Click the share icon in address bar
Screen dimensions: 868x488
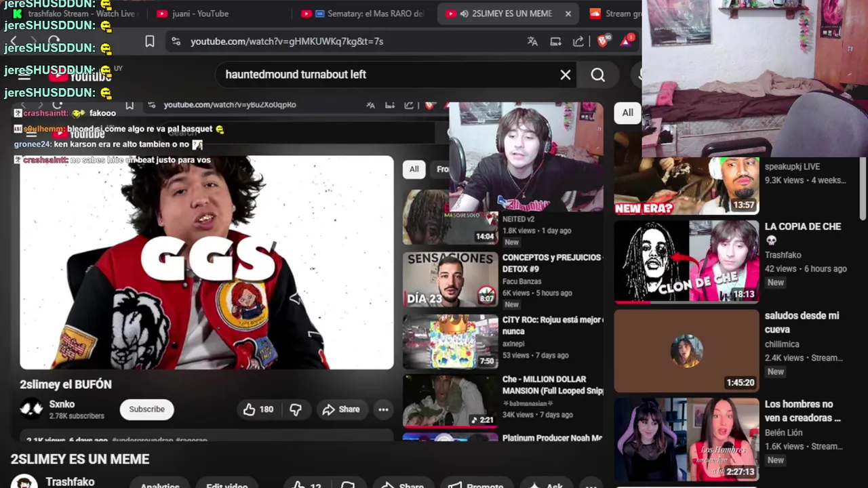(x=578, y=41)
